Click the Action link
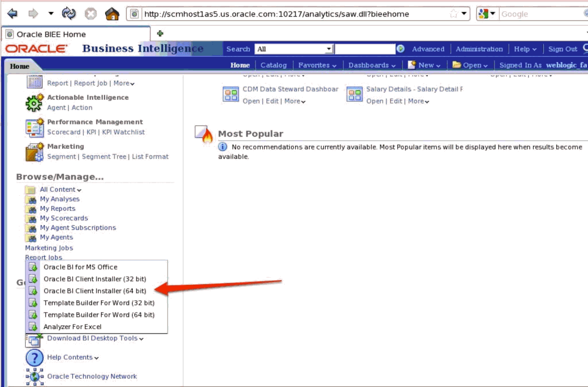 point(82,107)
